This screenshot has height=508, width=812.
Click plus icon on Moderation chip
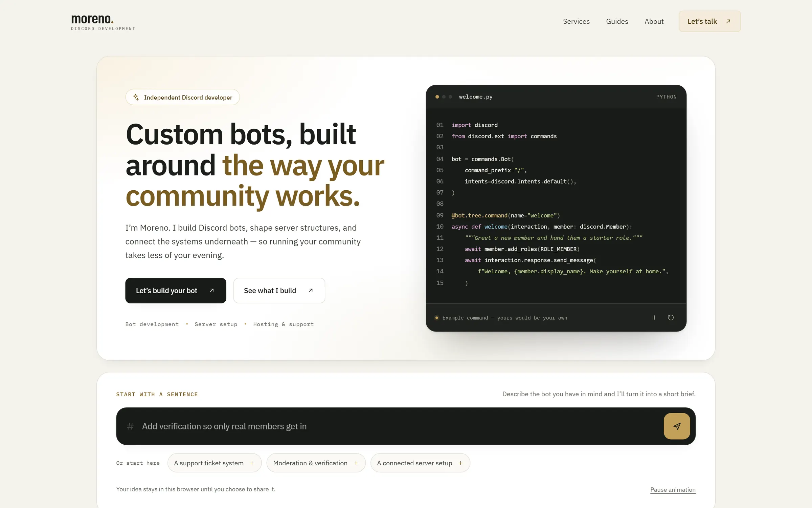pyautogui.click(x=356, y=463)
